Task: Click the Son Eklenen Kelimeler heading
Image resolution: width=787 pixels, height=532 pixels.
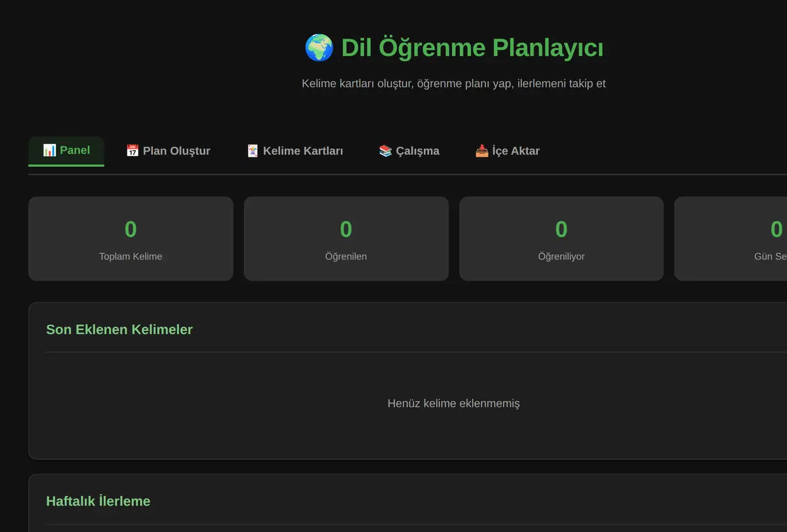Action: tap(119, 329)
